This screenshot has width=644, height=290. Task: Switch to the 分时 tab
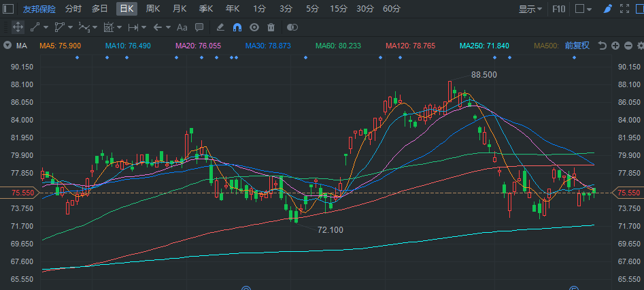[x=73, y=9]
